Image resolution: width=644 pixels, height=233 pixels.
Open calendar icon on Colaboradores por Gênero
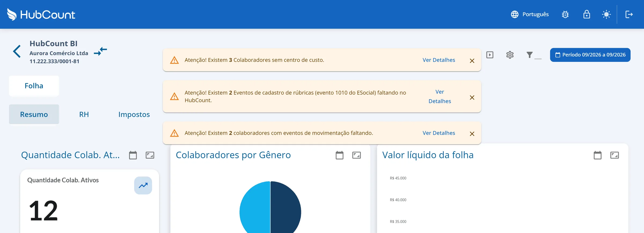339,155
